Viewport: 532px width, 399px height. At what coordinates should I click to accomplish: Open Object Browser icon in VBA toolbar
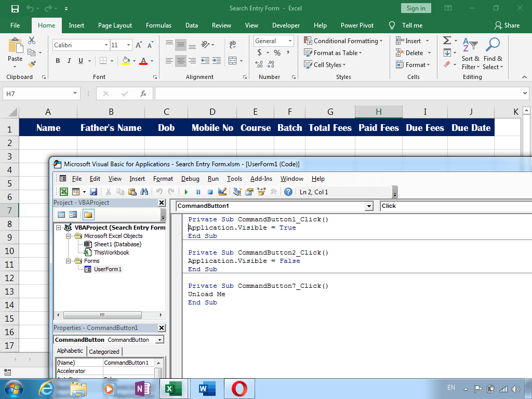261,192
